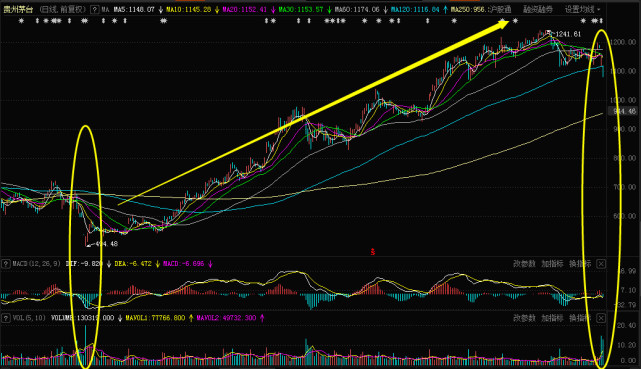
Task: Select the 1241.61 high price label
Action: pos(568,34)
